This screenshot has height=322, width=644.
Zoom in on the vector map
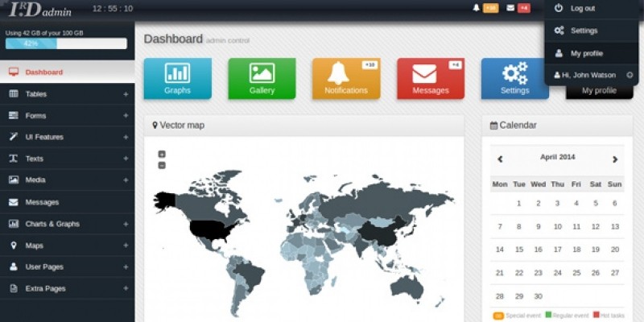[x=162, y=154]
